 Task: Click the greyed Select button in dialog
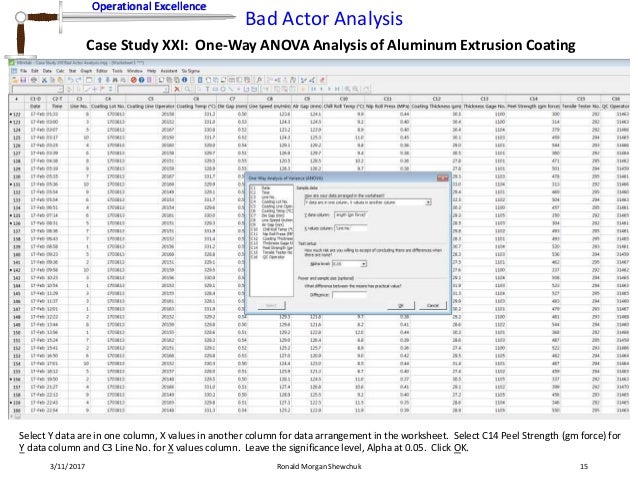pos(271,305)
